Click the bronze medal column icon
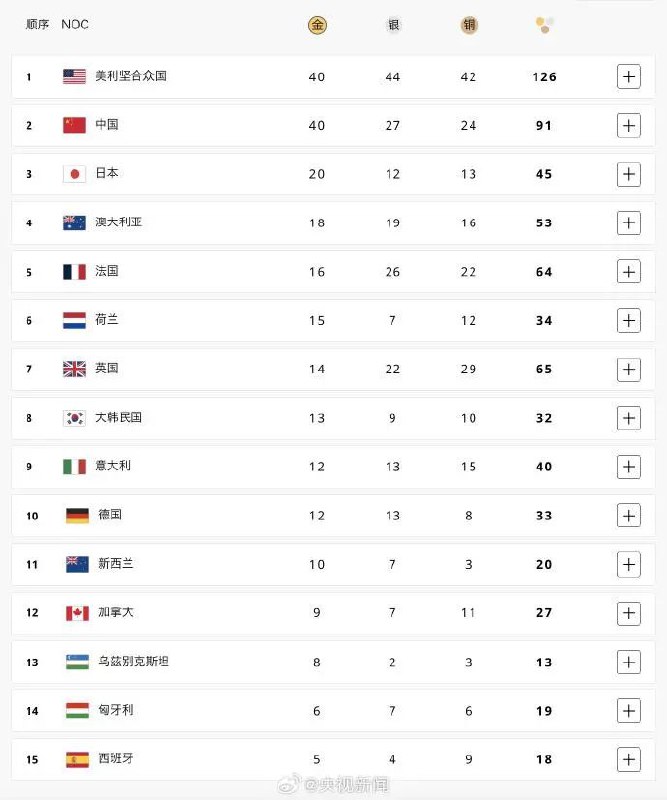Viewport: 667px width, 800px height. coord(469,25)
